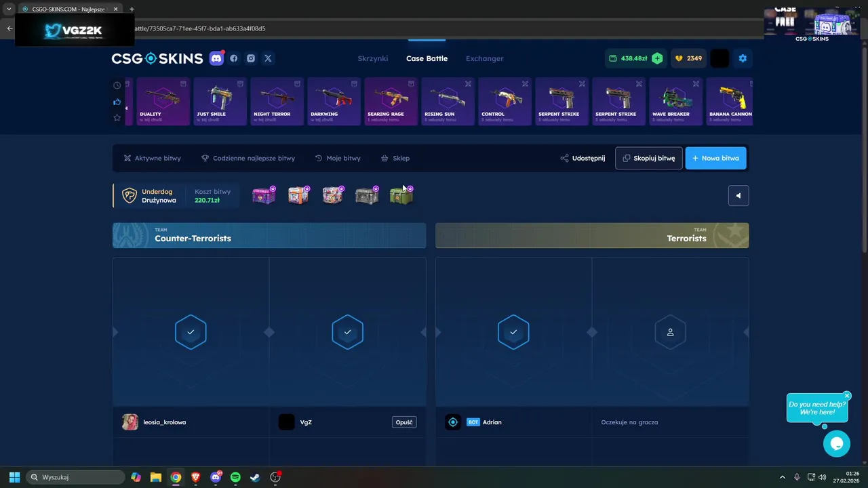Viewport: 868px width, 488px height.
Task: Click the CSGO-SKINS logo
Action: [x=157, y=58]
